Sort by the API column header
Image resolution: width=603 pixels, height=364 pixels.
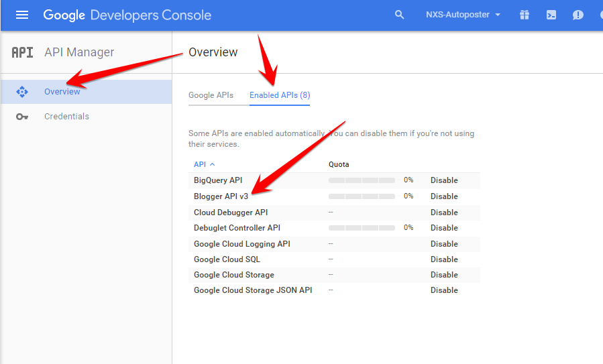[204, 164]
